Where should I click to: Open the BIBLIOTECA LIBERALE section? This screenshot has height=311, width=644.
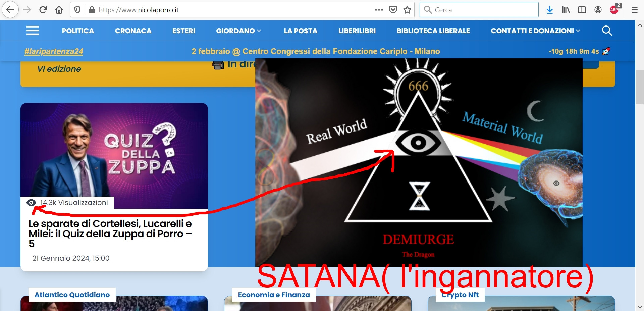433,31
